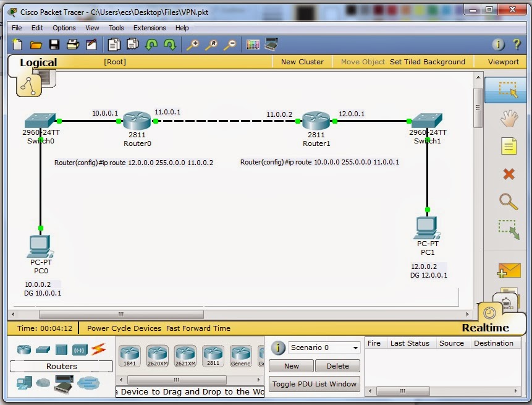
Task: Select Routers device category icon
Action: click(x=24, y=349)
